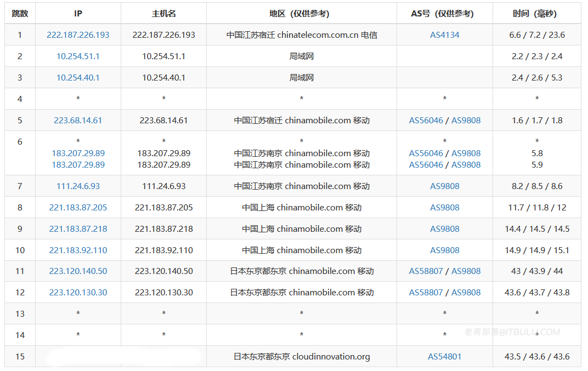The height and width of the screenshot is (371, 588).
Task: Open AS9808 link in hop 7 row
Action: click(x=444, y=186)
